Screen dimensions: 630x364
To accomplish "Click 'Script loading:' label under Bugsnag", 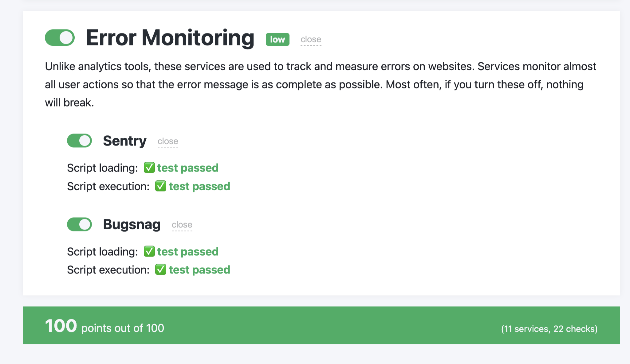I will click(x=103, y=252).
